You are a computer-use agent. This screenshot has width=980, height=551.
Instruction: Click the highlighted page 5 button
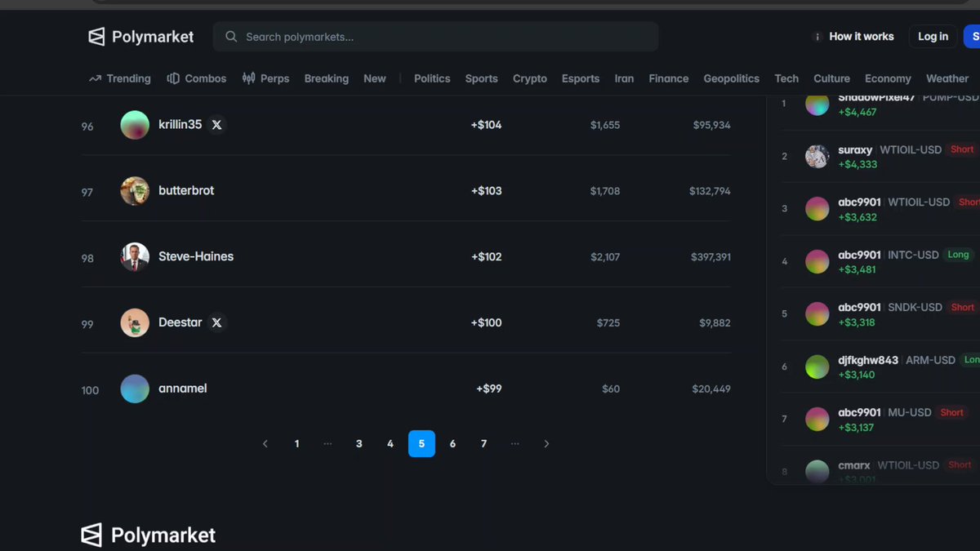[x=421, y=444]
